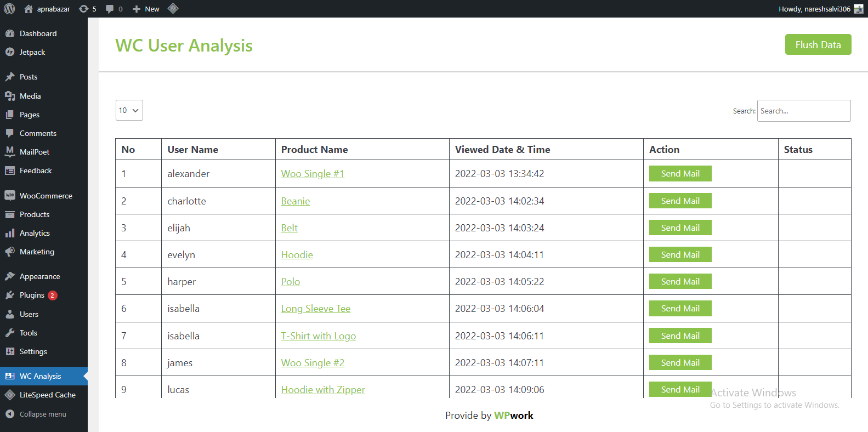Click the Flush Data button
Image resolution: width=868 pixels, height=432 pixels.
tap(818, 44)
